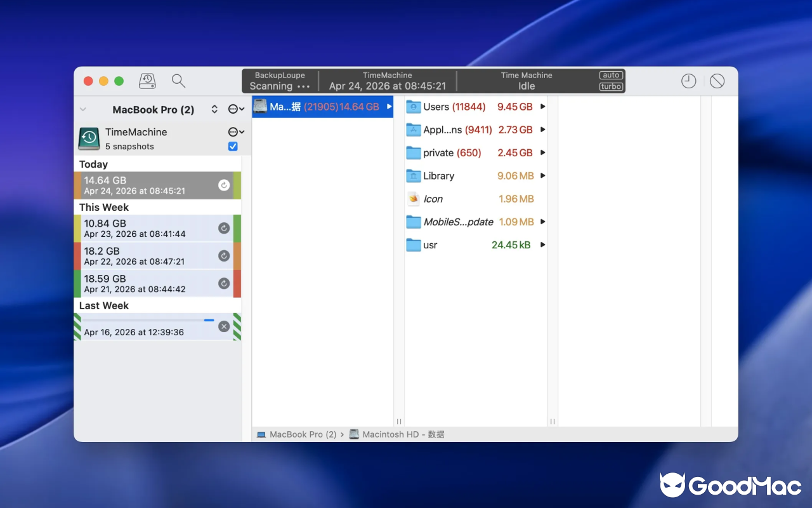
Task: Click the reload icon on today's 14.64 GB snapshot
Action: pos(223,185)
